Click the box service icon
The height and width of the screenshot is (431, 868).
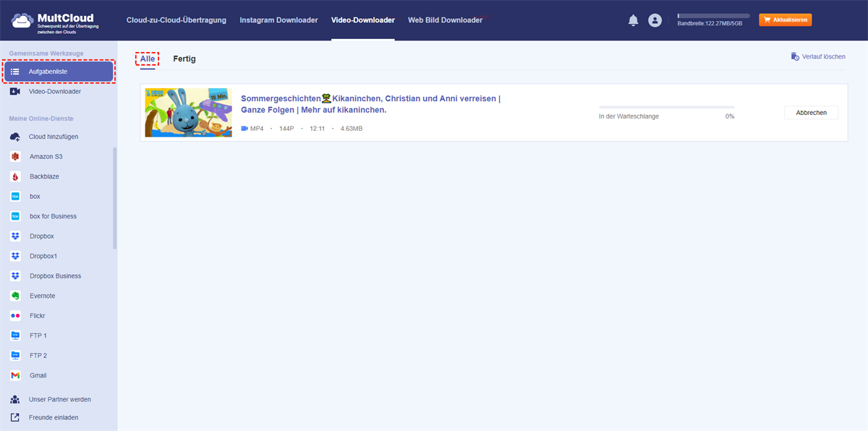point(15,196)
